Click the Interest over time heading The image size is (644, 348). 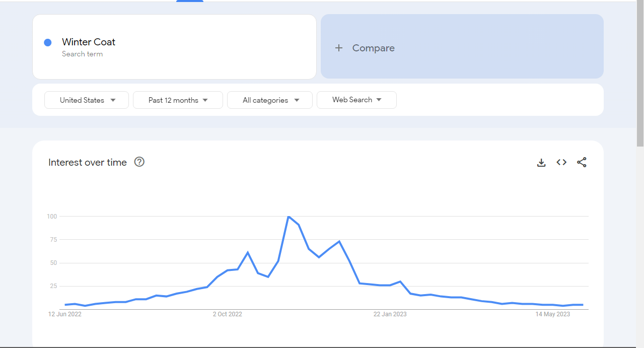point(88,162)
